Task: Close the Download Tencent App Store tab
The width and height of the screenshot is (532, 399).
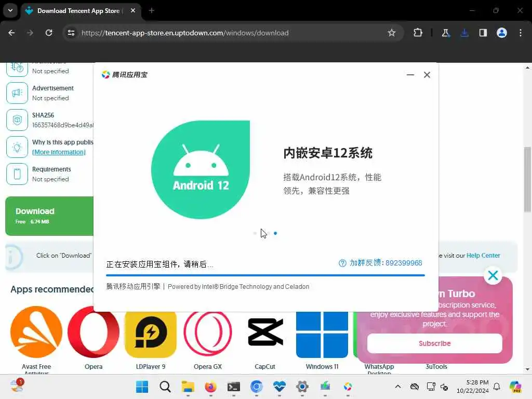Action: click(x=133, y=11)
